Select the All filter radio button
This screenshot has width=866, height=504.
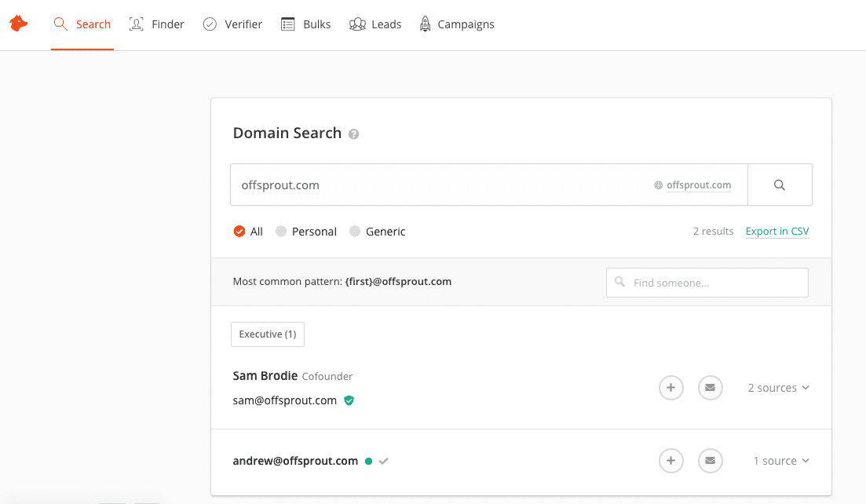(x=239, y=232)
